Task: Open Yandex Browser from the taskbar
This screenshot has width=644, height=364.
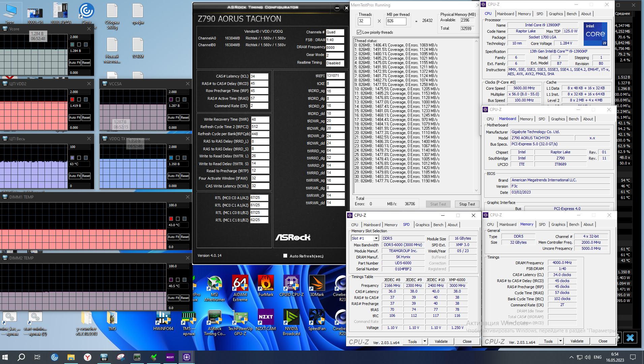Action: (88, 357)
